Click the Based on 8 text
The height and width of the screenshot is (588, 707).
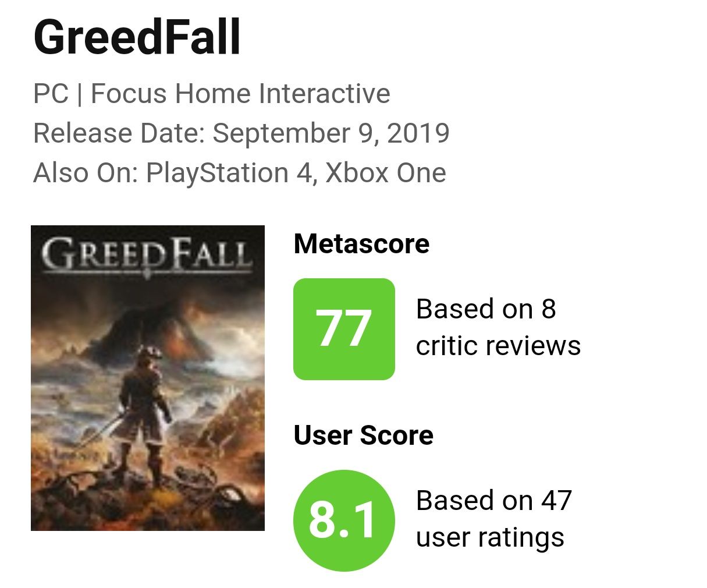tap(486, 309)
